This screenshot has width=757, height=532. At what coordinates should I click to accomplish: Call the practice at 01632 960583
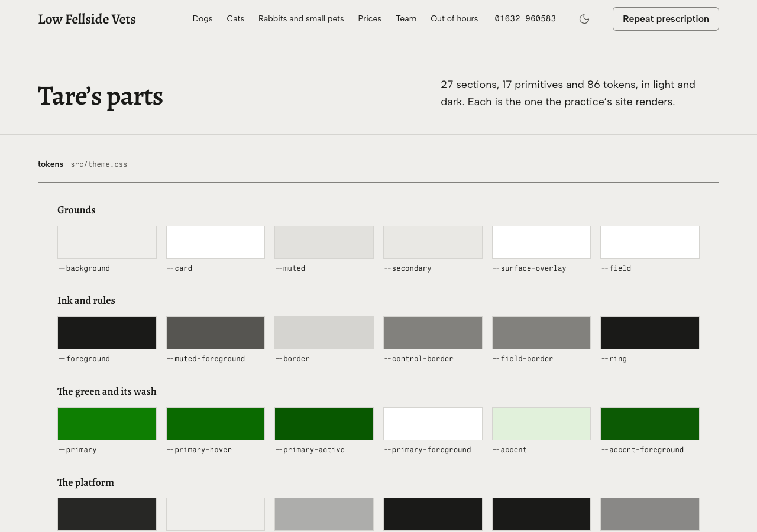(525, 19)
